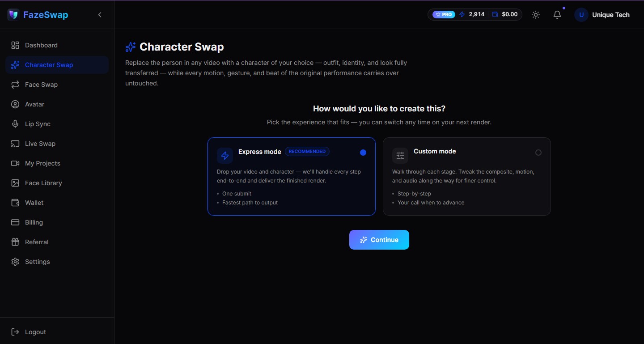Image resolution: width=644 pixels, height=344 pixels.
Task: Click the Express mode card title
Action: tap(260, 152)
